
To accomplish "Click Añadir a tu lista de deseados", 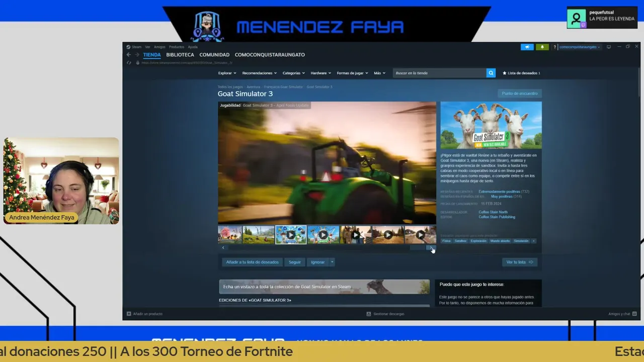I will pos(253,262).
